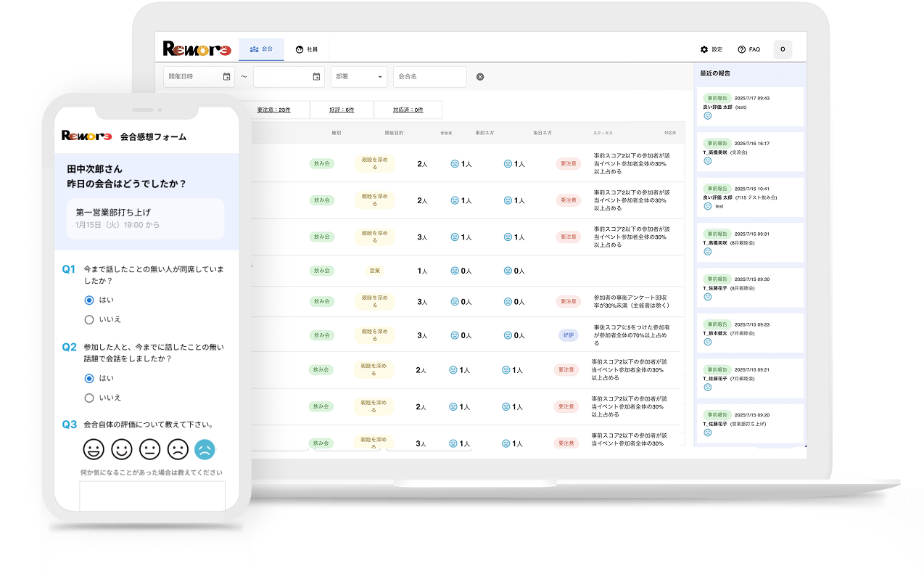
Task: Pick the neutral face rating icon
Action: point(149,450)
